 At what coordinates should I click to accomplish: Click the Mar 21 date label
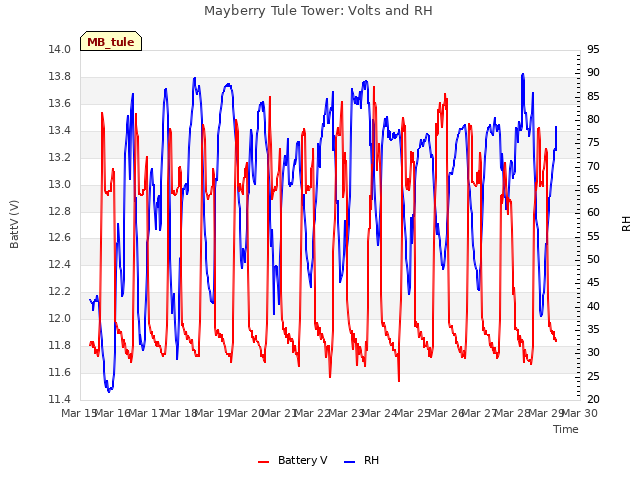(x=279, y=413)
